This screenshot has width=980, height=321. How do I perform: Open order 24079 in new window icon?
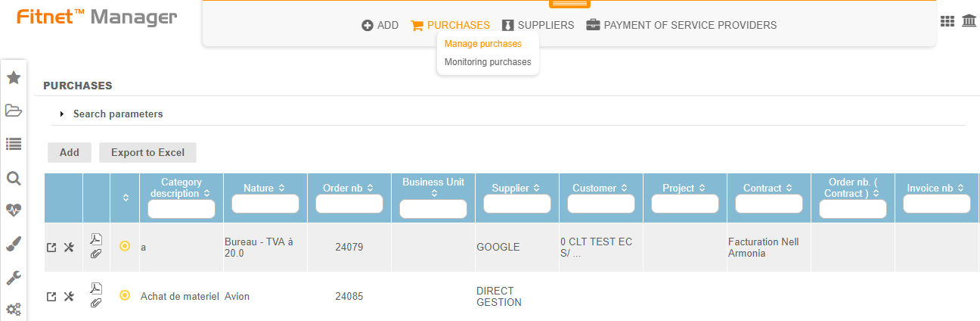point(51,248)
